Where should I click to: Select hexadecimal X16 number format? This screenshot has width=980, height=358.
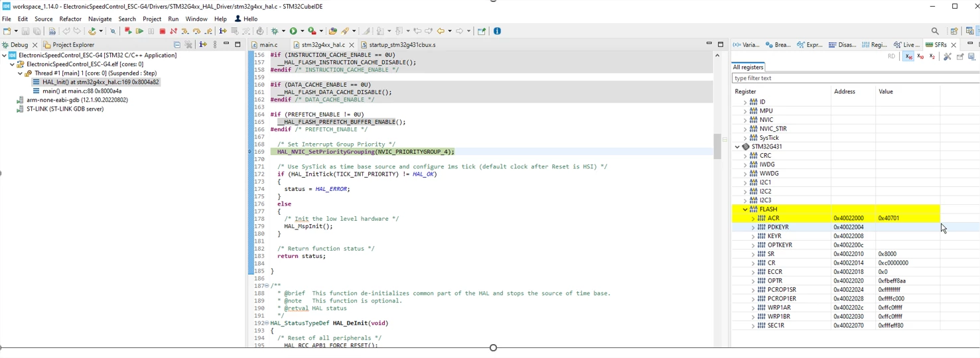pos(908,56)
